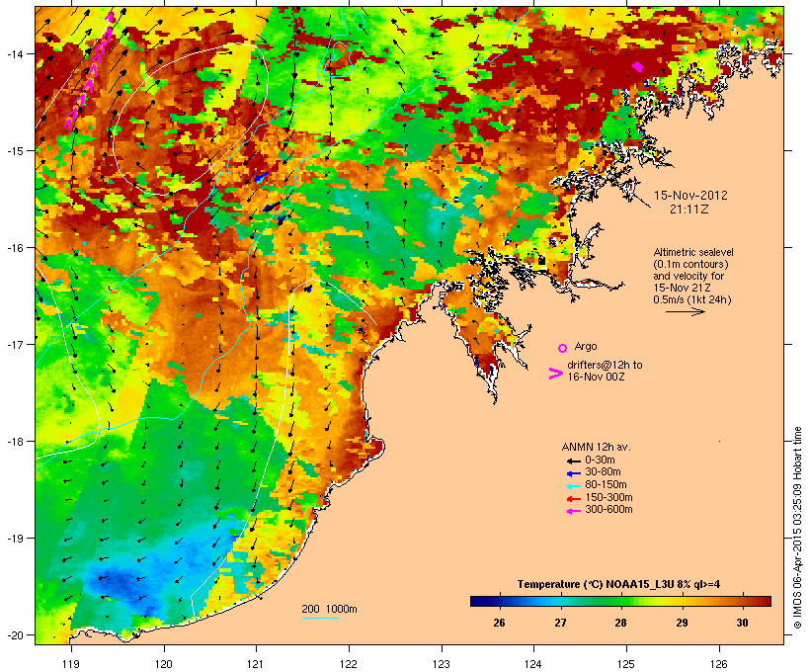Screen dimensions: 810x672
Task: Click the drifters@12h legend label
Action: point(605,371)
